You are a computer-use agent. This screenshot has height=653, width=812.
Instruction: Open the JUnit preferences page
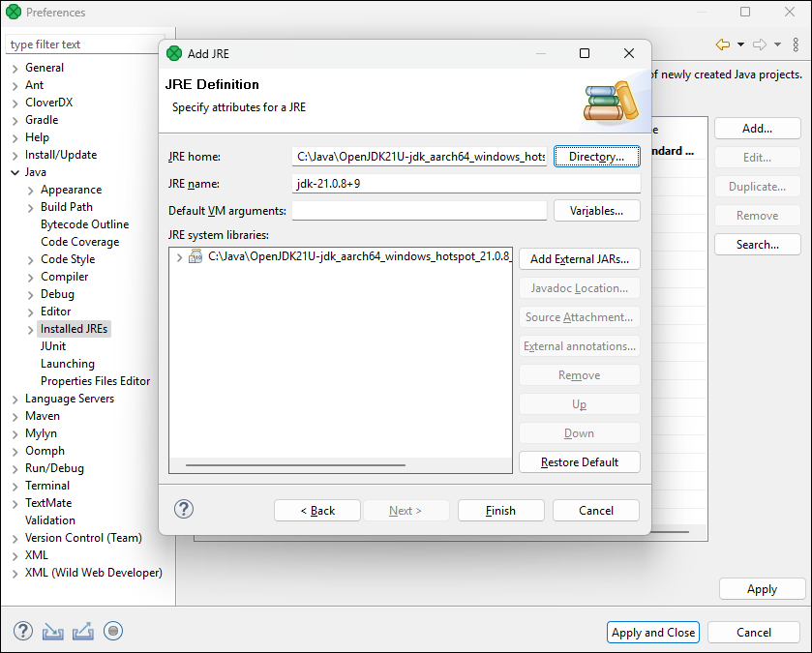click(53, 346)
